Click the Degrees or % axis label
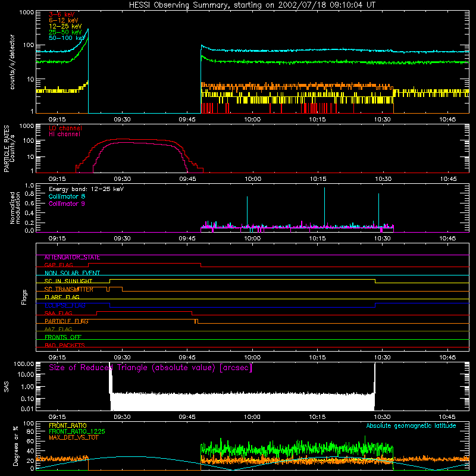The width and height of the screenshot is (476, 476). pyautogui.click(x=15, y=446)
